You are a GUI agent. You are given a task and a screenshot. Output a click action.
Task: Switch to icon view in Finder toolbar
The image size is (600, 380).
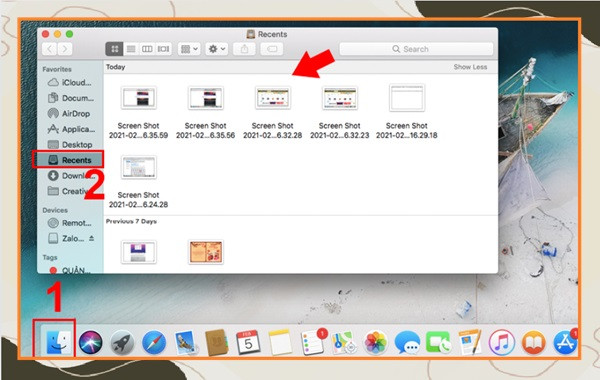114,49
